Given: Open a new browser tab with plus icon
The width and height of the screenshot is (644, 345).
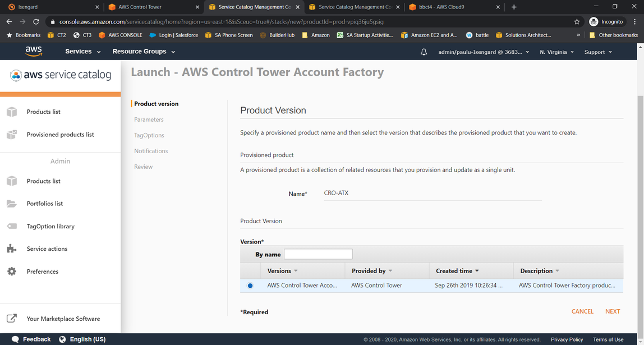Looking at the screenshot, I should click(x=514, y=7).
